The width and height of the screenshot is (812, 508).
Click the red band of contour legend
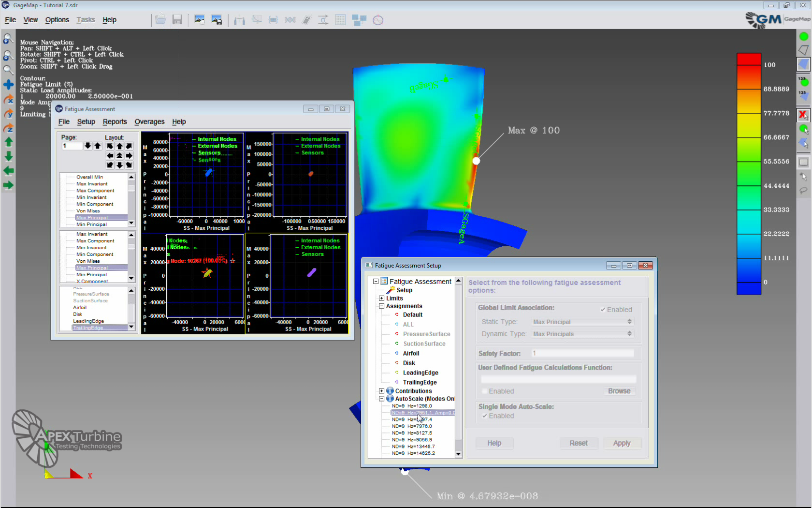[x=749, y=60]
